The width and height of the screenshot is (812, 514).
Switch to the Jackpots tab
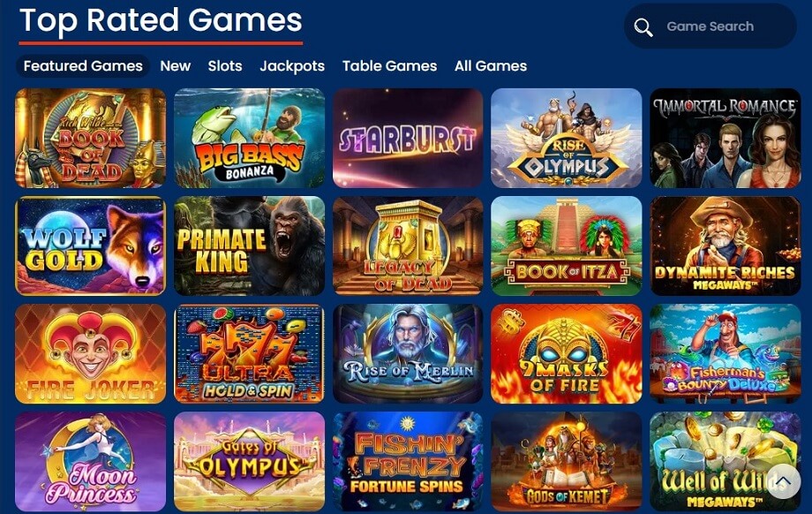tap(292, 66)
